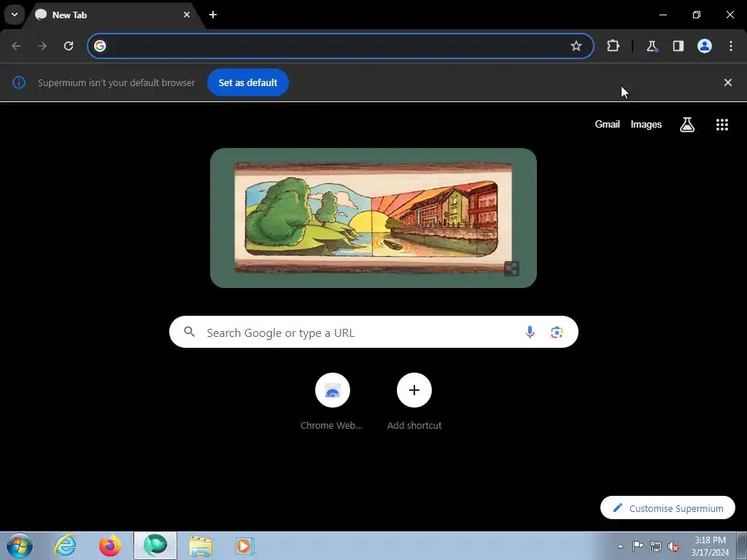This screenshot has height=560, width=747.
Task: Select the New Tab tab
Action: click(115, 15)
